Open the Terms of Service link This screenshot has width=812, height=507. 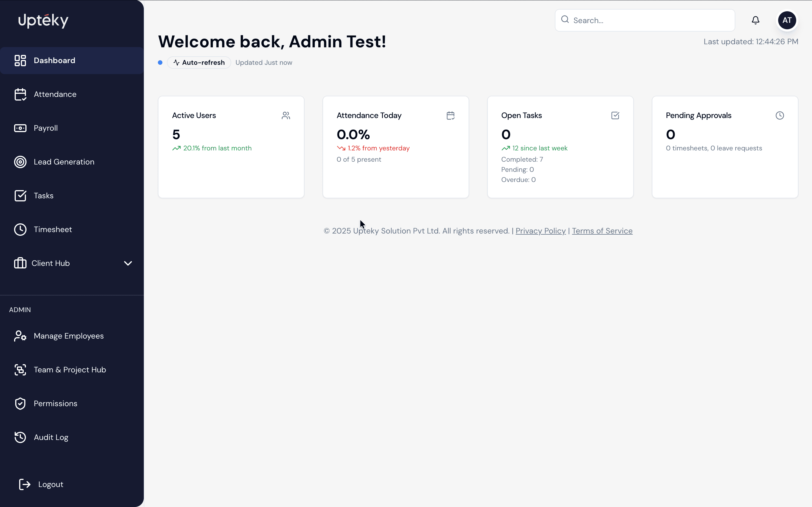602,231
